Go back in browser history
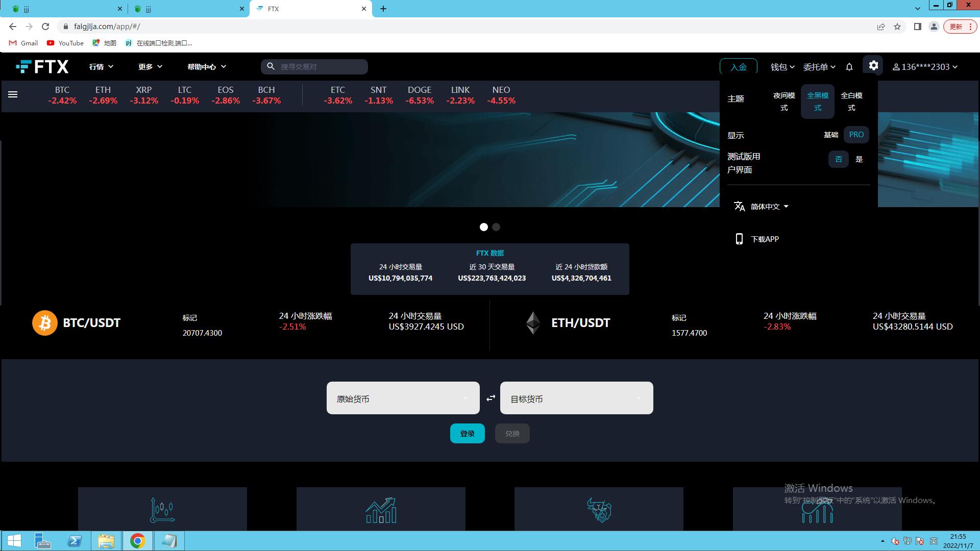The image size is (980, 551). pyautogui.click(x=13, y=27)
